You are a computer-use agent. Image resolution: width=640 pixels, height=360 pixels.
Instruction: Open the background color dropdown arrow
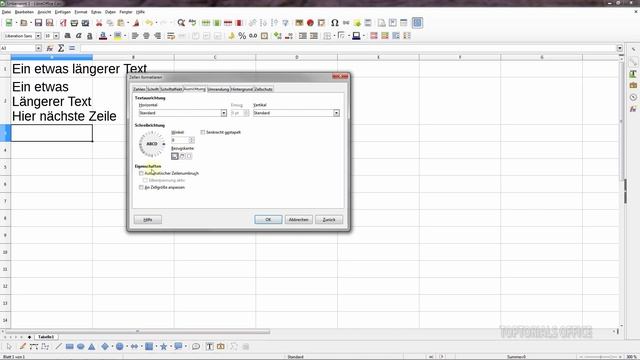(x=124, y=36)
